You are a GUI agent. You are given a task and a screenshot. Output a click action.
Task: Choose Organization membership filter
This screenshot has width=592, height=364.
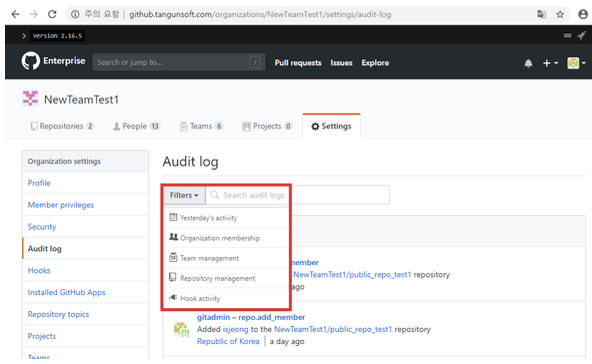point(226,238)
